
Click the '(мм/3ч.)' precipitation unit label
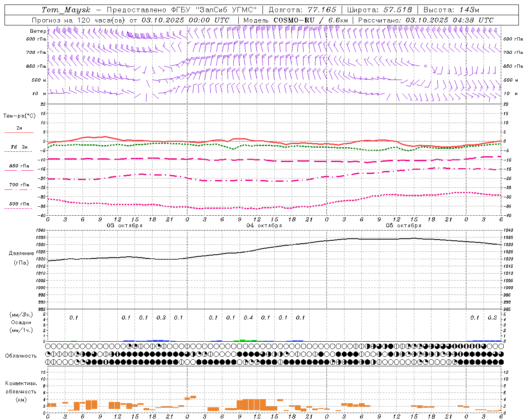click(x=21, y=315)
